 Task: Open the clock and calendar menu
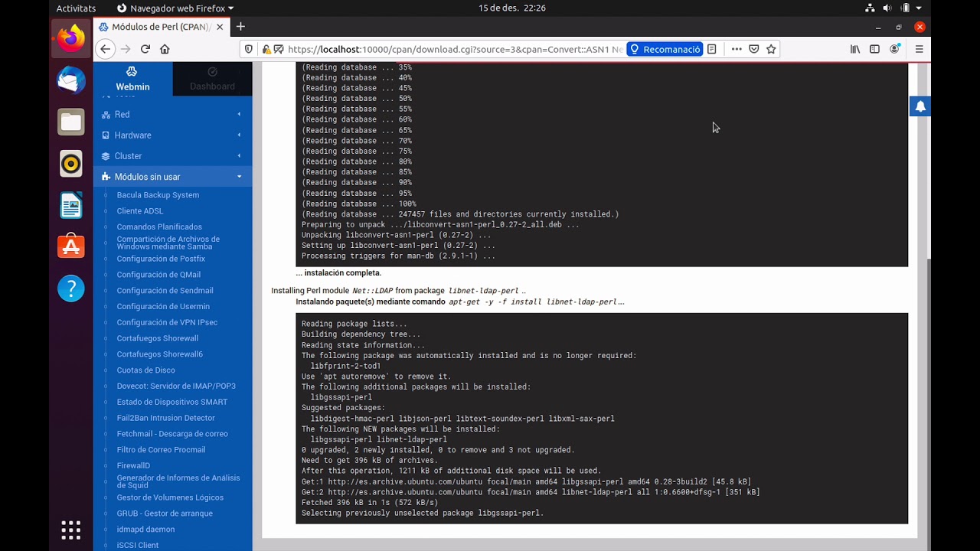tap(512, 8)
